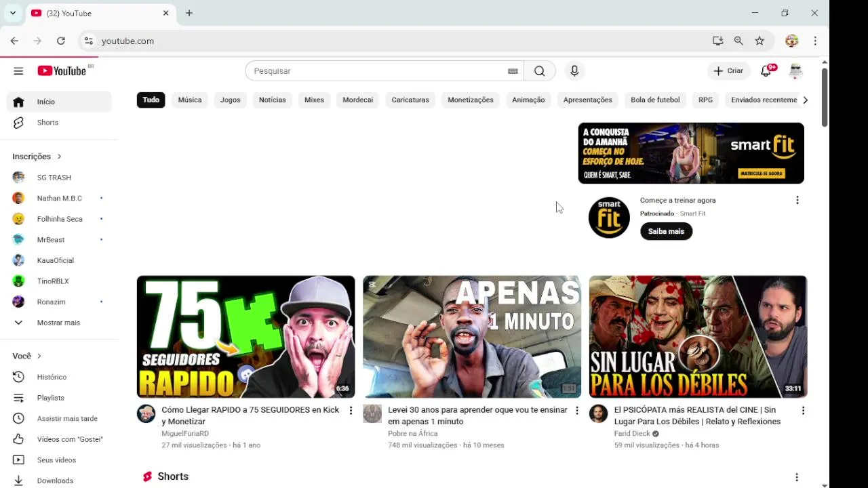Expand the Você section arrow
The width and height of the screenshot is (868, 488).
pos(39,356)
